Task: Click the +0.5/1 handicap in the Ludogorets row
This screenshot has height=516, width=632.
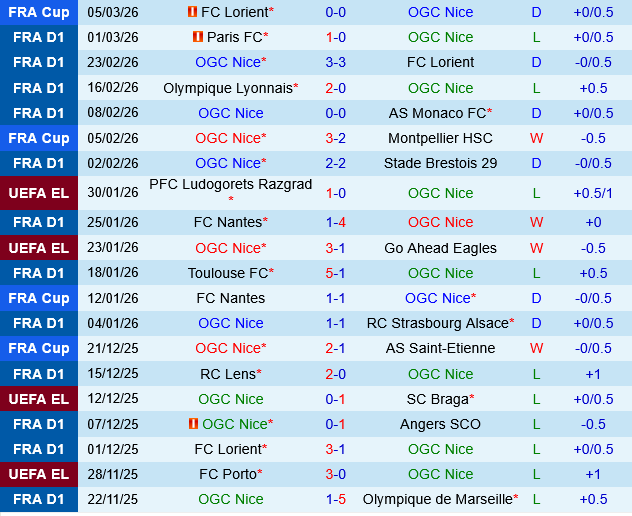Action: coord(593,193)
